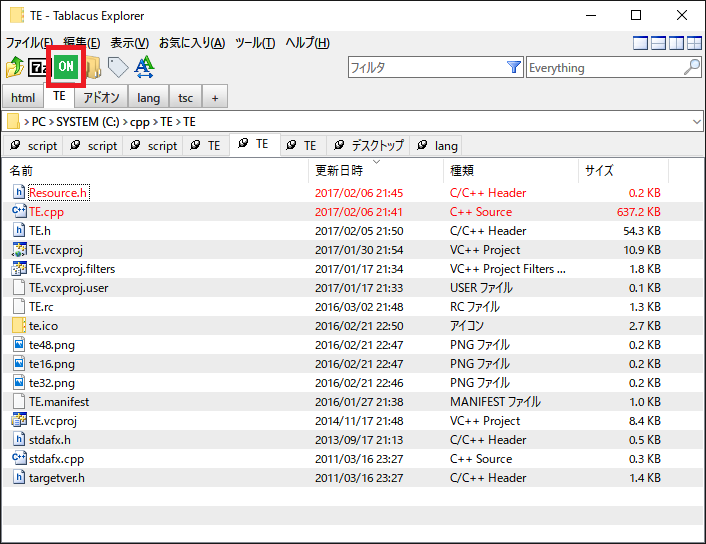Click the blank icon of TE.manifest
This screenshot has width=706, height=544.
tap(19, 401)
